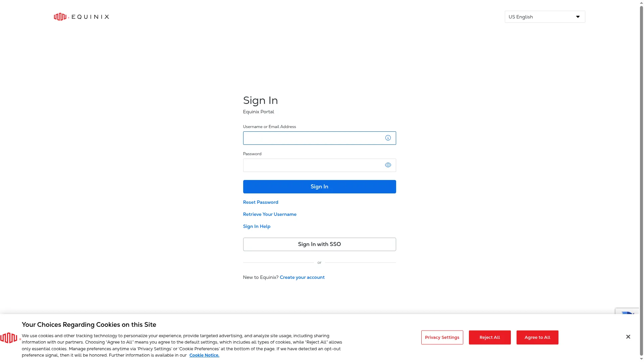Click the scrollbar down arrow
This screenshot has height=362, width=644.
click(641, 359)
